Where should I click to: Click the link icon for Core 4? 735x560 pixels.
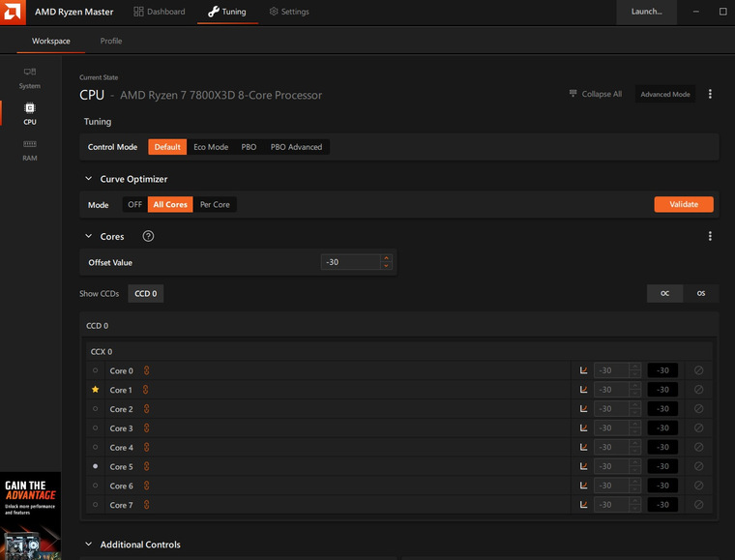(x=146, y=448)
